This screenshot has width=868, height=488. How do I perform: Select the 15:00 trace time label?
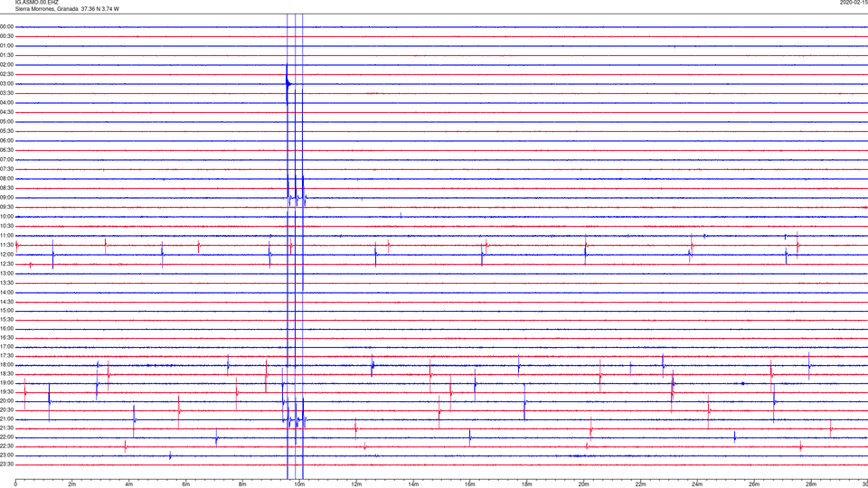point(6,311)
